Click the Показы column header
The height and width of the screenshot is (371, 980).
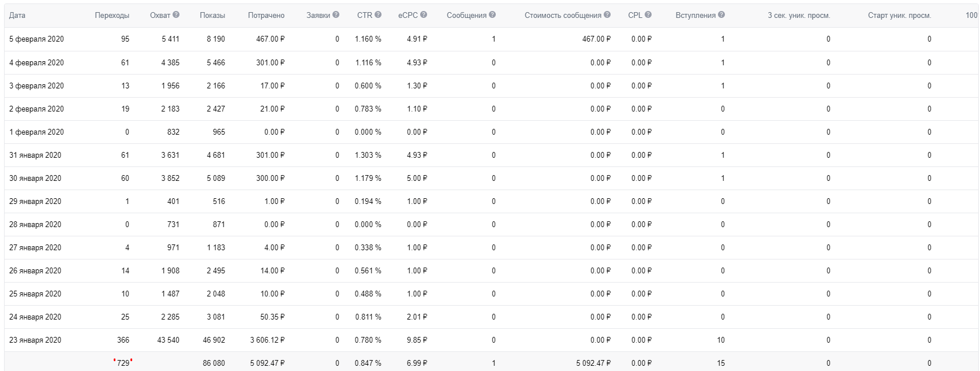click(x=212, y=16)
